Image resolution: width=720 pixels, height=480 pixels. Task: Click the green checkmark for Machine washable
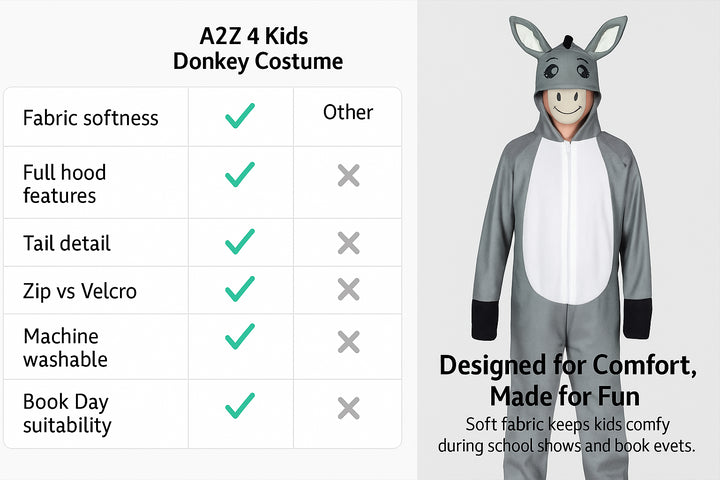pos(240,336)
